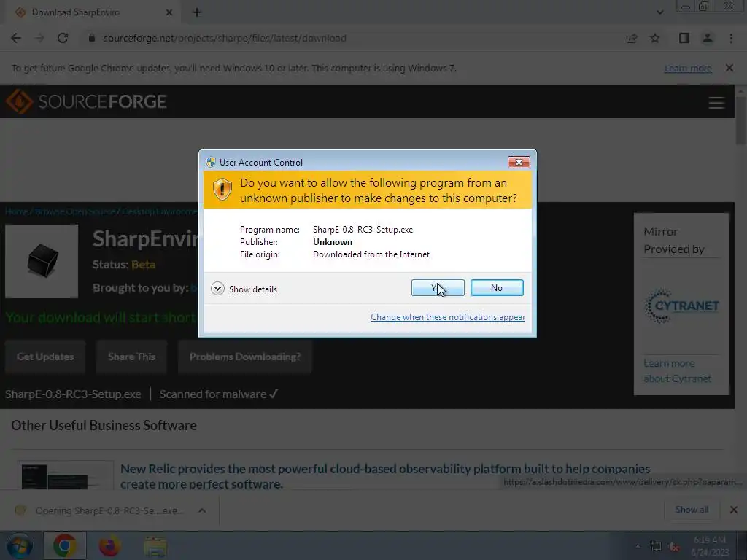Bookmark this page with the star icon
This screenshot has width=747, height=560.
[x=655, y=39]
